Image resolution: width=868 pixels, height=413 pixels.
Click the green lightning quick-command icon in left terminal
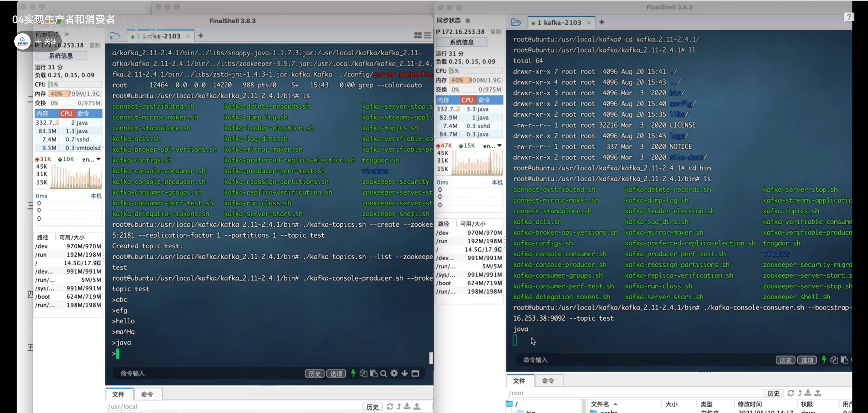pyautogui.click(x=353, y=373)
